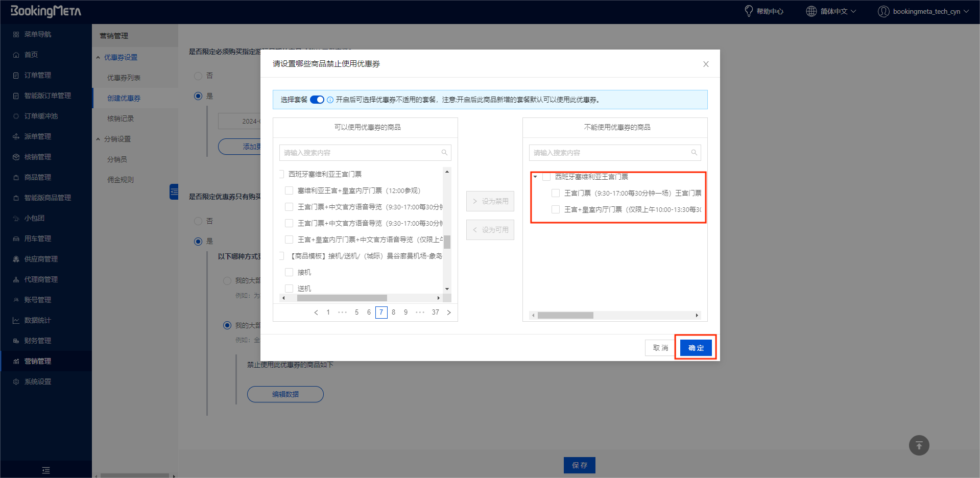The height and width of the screenshot is (478, 980).
Task: Check 塞维利亚王宫+皇室内厅门票 (12:00参观) checkbox
Action: tap(289, 190)
